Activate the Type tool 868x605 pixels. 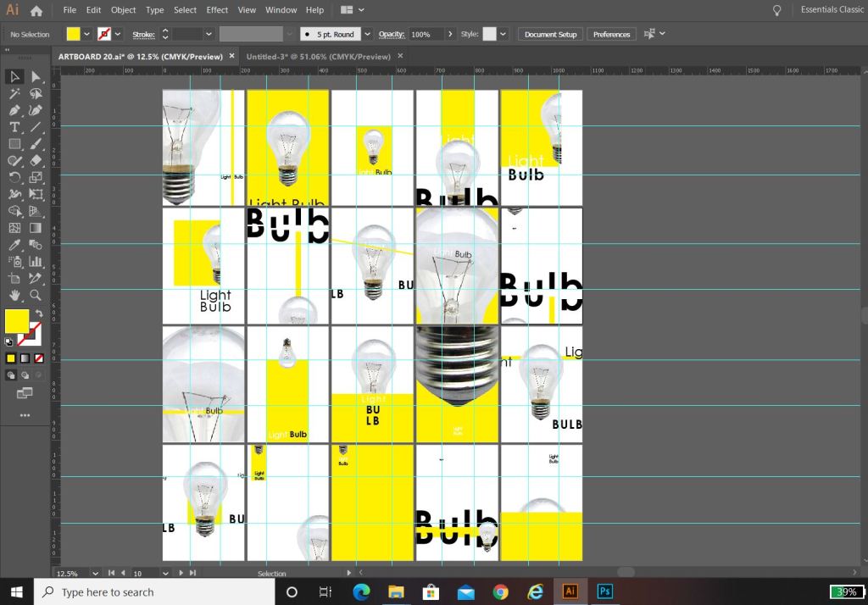(x=14, y=127)
